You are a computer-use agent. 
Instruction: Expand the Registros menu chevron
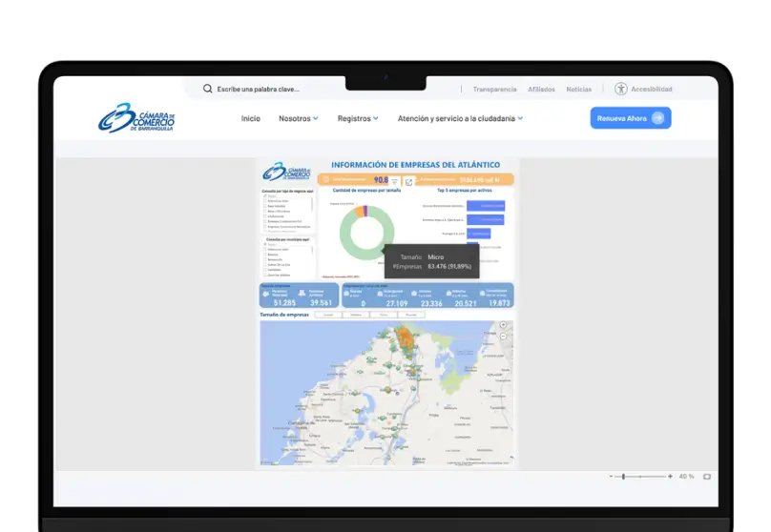[376, 118]
